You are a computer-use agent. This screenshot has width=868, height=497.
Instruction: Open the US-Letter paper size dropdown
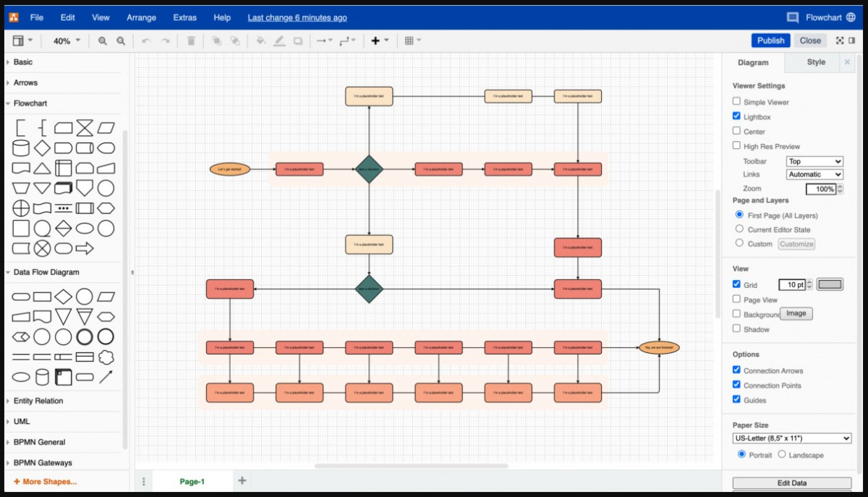(x=792, y=438)
